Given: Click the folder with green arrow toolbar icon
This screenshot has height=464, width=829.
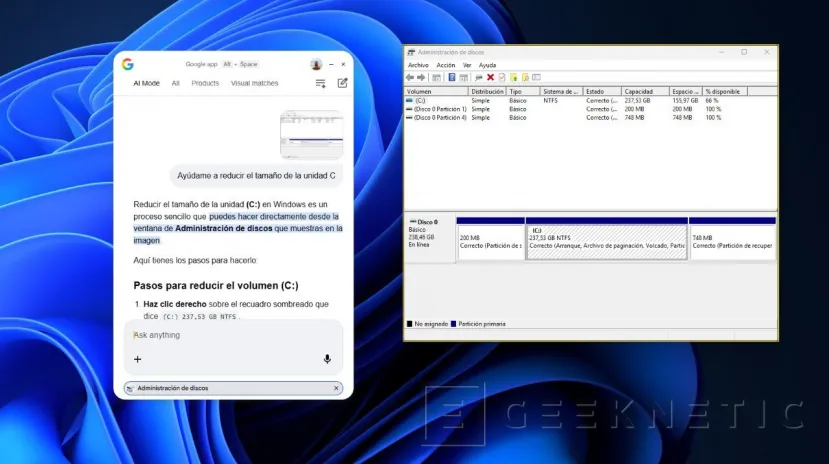Looking at the screenshot, I should point(513,78).
